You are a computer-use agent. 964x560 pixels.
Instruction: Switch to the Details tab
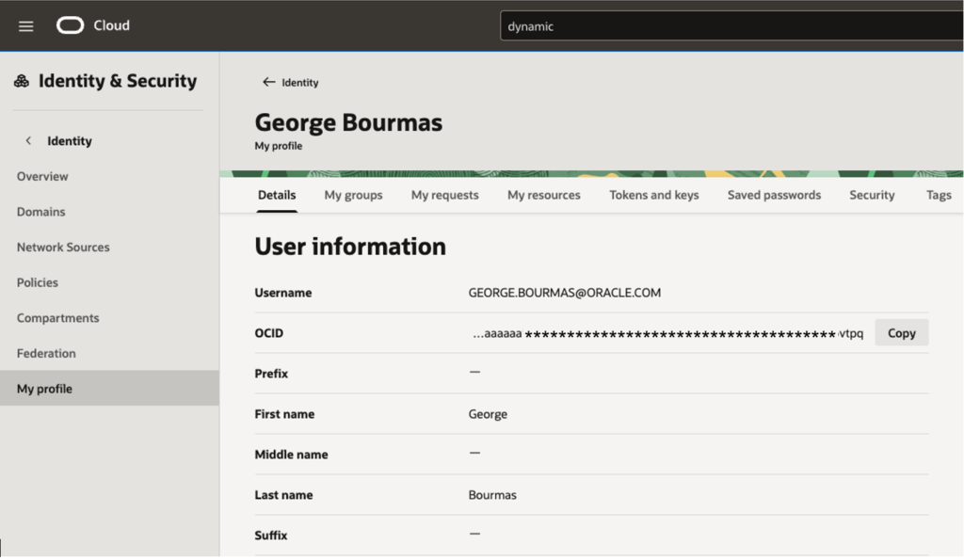[277, 195]
